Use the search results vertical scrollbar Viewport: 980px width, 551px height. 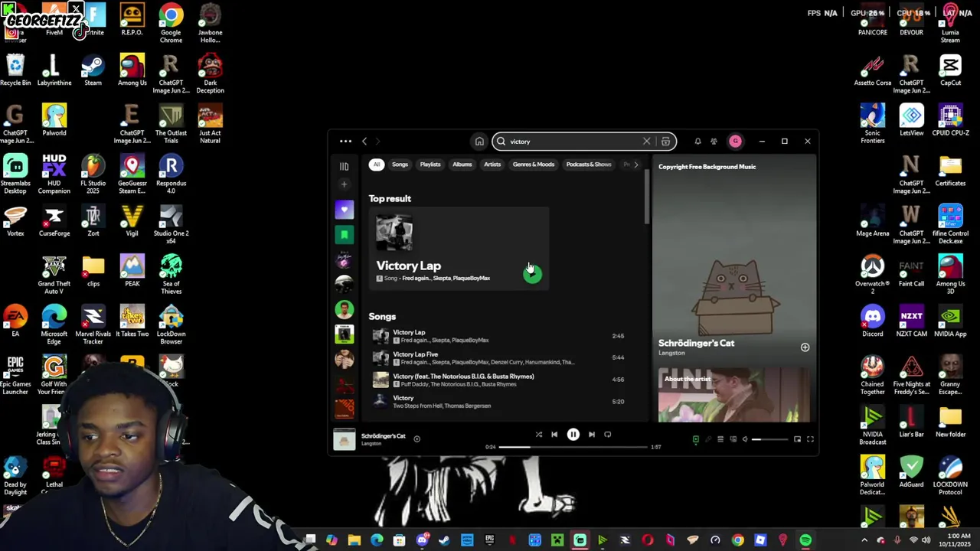click(648, 195)
